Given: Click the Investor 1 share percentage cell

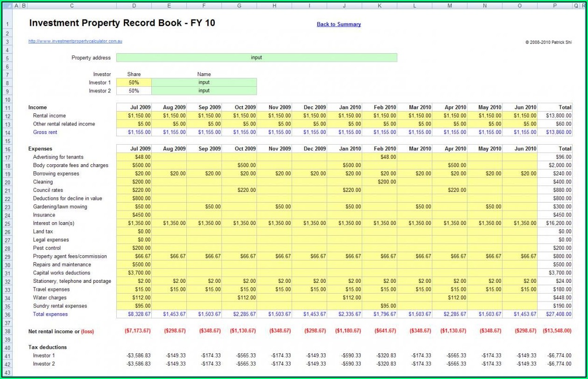Looking at the screenshot, I should pyautogui.click(x=134, y=83).
